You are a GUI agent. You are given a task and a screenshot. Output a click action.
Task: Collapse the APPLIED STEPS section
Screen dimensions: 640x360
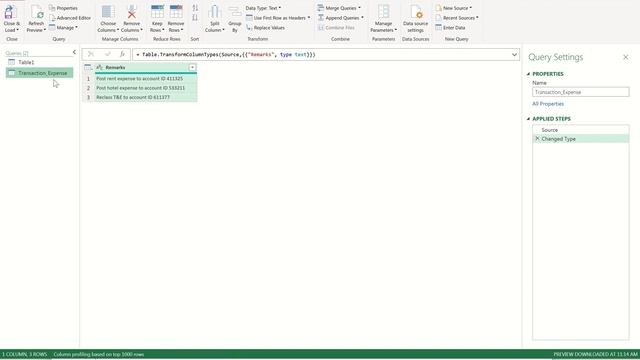click(x=528, y=119)
